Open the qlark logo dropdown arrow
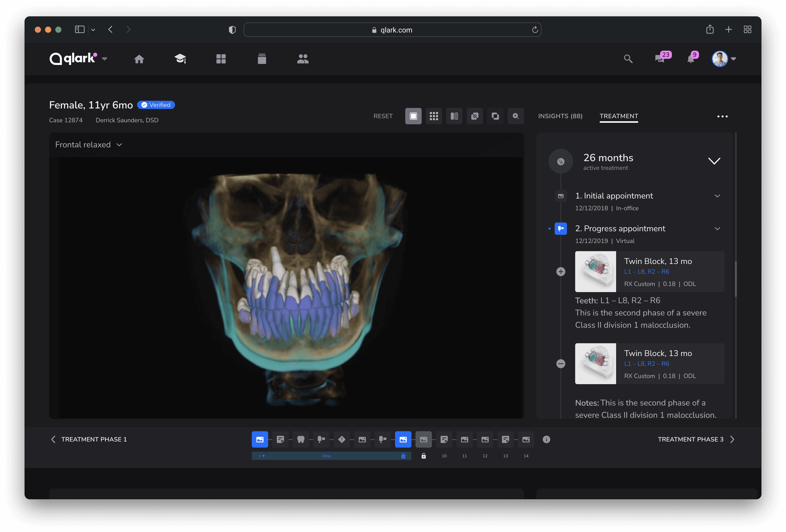Image resolution: width=786 pixels, height=532 pixels. click(104, 59)
